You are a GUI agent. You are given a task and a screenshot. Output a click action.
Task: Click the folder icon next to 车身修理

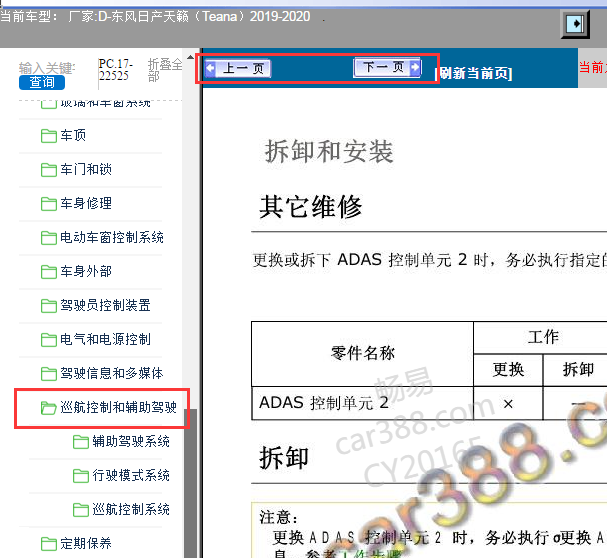tap(49, 204)
